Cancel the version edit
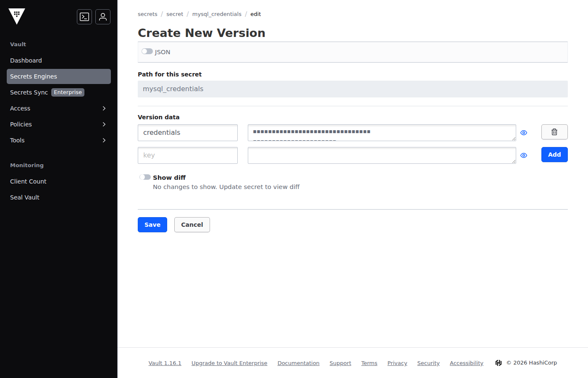This screenshot has height=378, width=588. click(x=192, y=225)
